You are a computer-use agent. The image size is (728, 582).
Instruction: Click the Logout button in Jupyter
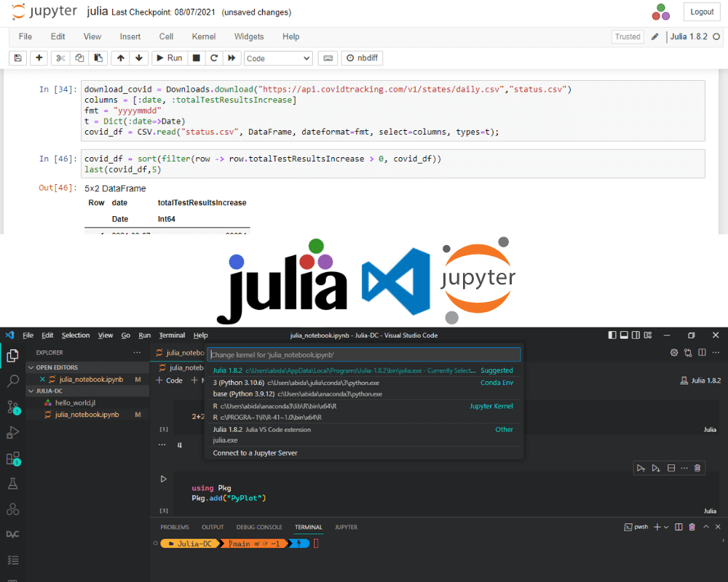[702, 12]
